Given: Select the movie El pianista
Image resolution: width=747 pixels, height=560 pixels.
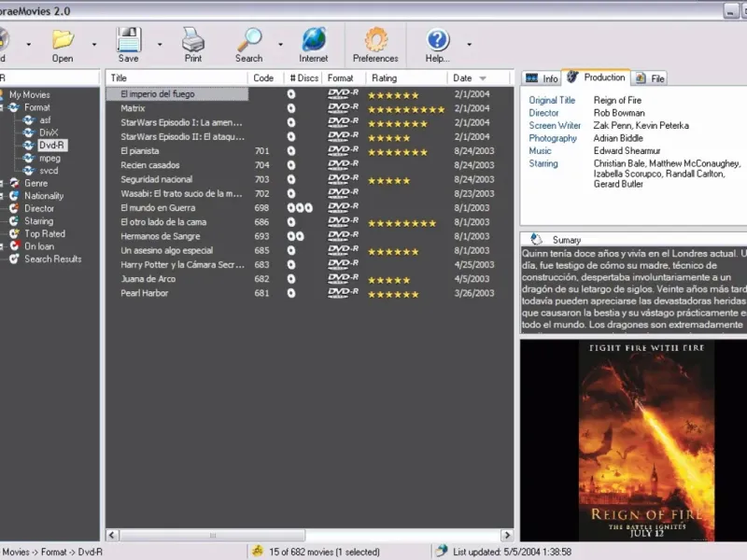Looking at the screenshot, I should [140, 151].
